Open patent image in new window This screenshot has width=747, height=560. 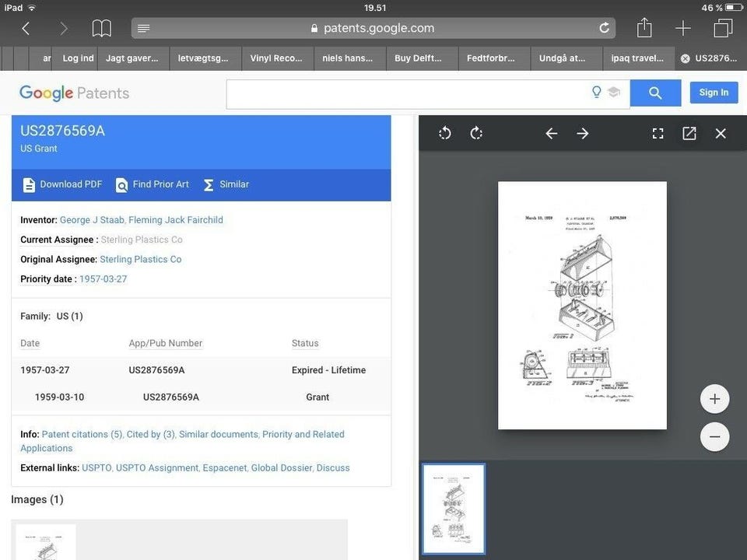click(x=689, y=133)
